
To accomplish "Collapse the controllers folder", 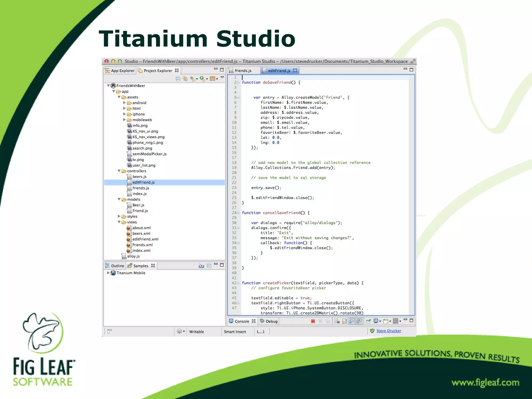I will (119, 171).
